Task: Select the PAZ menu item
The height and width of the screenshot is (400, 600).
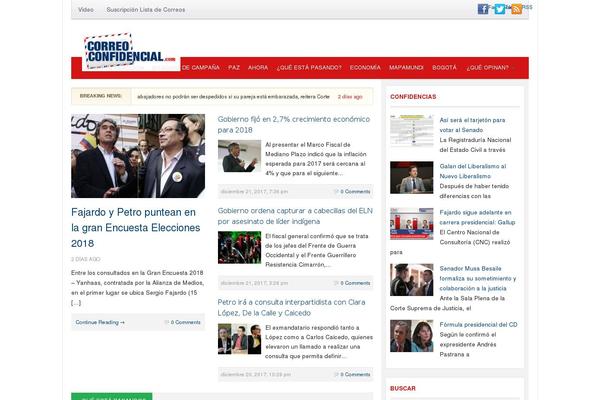Action: pyautogui.click(x=234, y=67)
